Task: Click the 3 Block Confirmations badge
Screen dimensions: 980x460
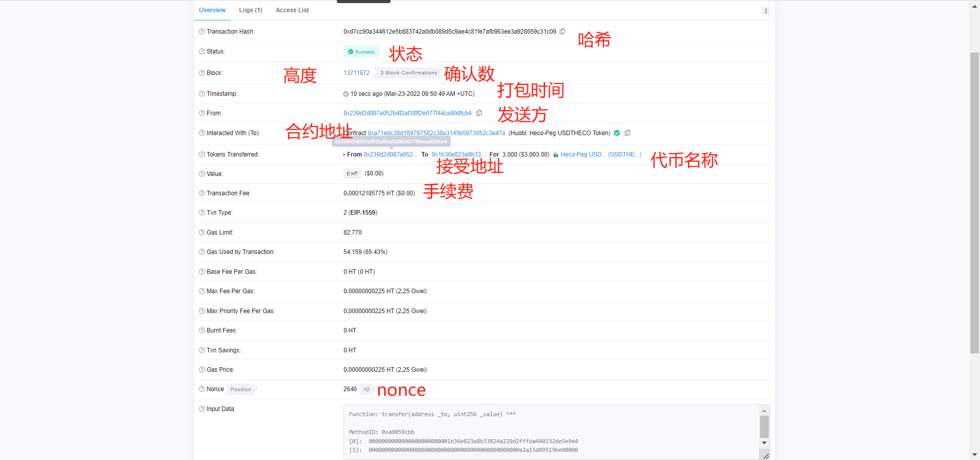Action: tap(407, 72)
